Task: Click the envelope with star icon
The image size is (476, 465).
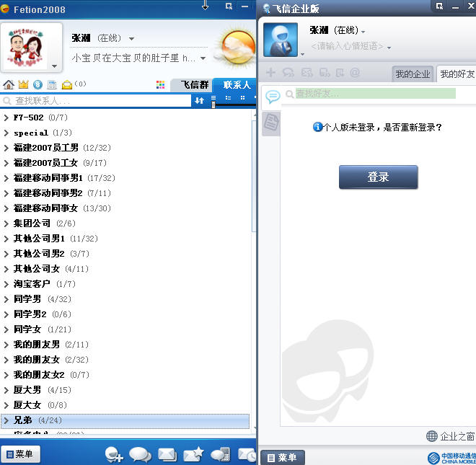Action: [x=193, y=455]
